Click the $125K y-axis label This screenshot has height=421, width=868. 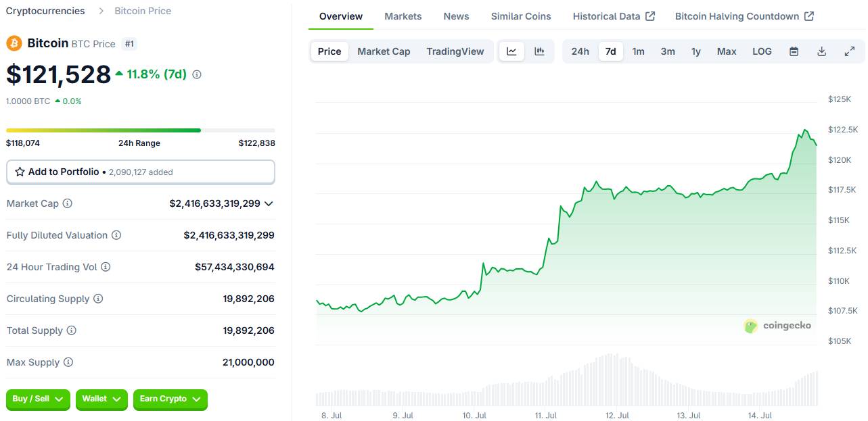840,99
